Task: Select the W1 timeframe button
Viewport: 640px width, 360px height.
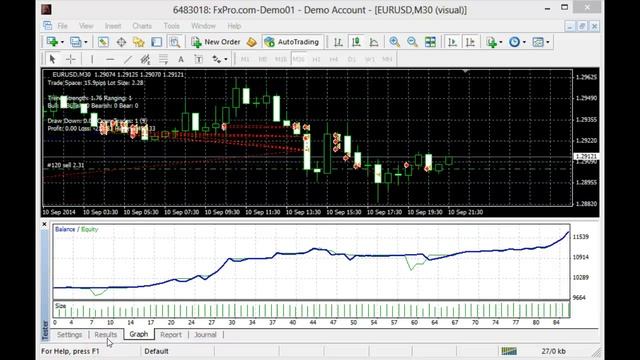Action: pos(370,59)
